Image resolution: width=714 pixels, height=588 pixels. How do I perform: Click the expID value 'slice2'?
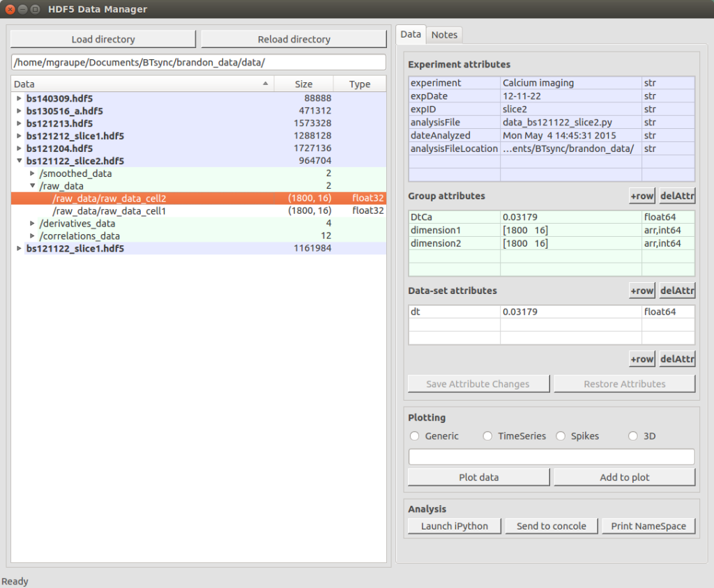click(571, 109)
